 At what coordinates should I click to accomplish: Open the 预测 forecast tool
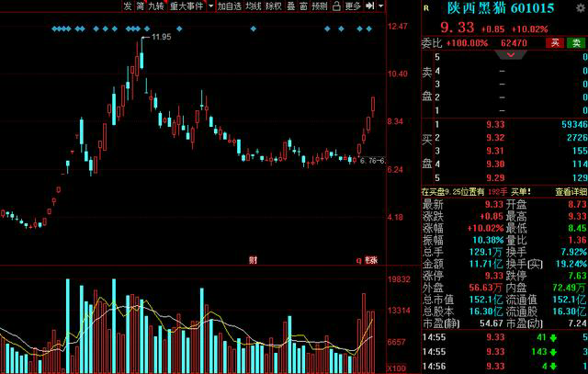tap(320, 6)
